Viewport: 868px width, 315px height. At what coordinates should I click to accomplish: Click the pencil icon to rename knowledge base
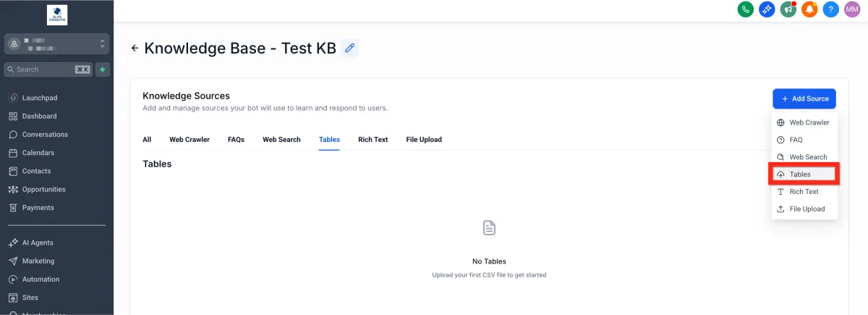pos(350,49)
